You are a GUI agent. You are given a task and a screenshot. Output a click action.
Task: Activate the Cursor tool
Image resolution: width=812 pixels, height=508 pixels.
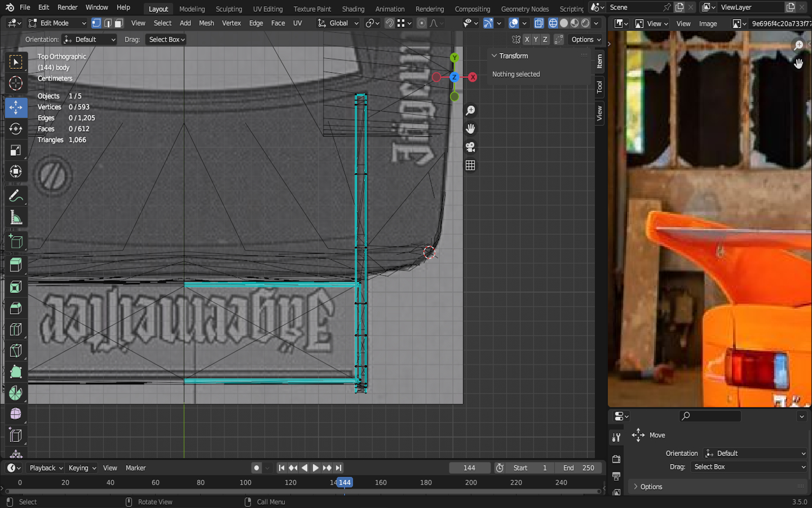(16, 84)
